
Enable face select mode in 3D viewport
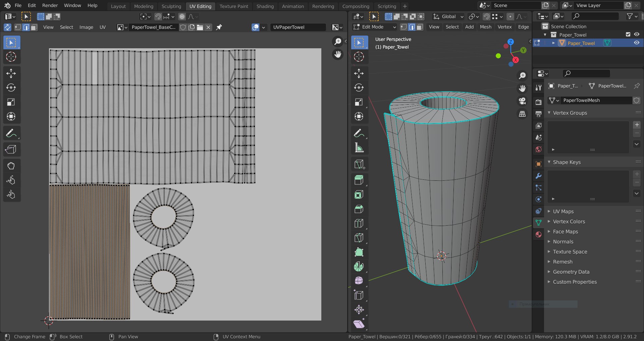(x=420, y=27)
